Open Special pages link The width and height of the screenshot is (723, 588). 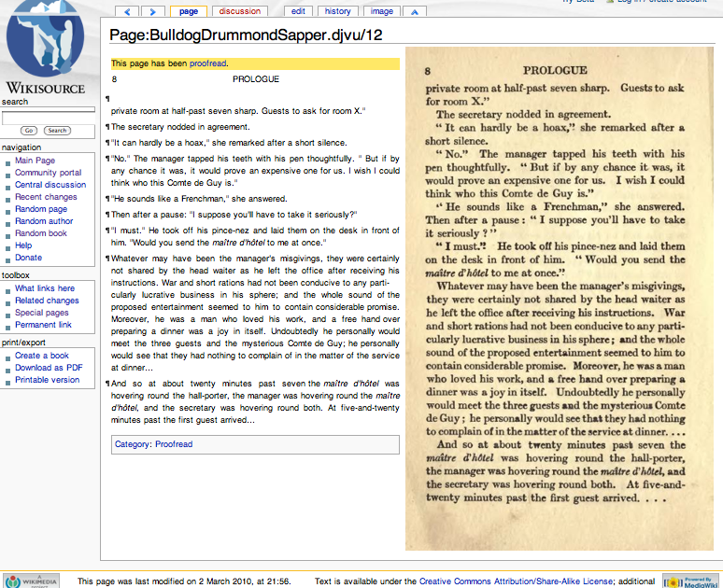[41, 313]
